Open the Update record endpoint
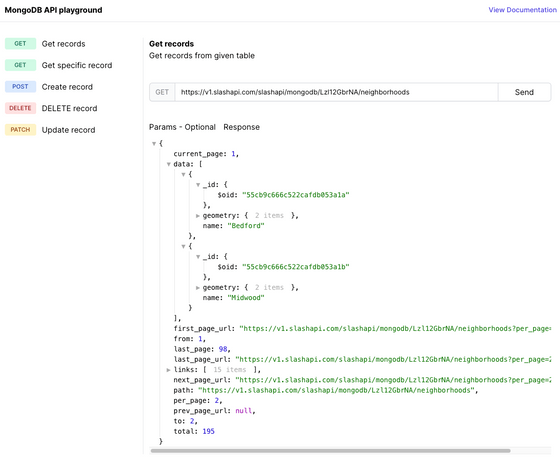 tap(69, 130)
